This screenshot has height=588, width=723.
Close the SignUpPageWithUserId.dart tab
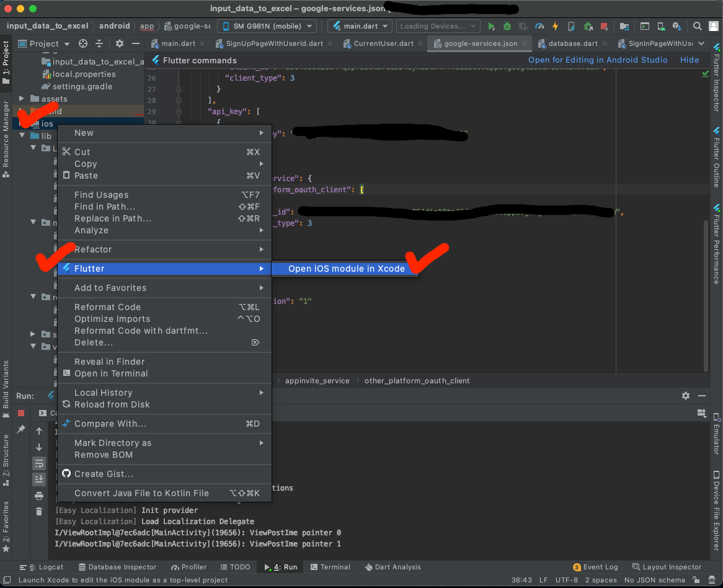pos(330,43)
